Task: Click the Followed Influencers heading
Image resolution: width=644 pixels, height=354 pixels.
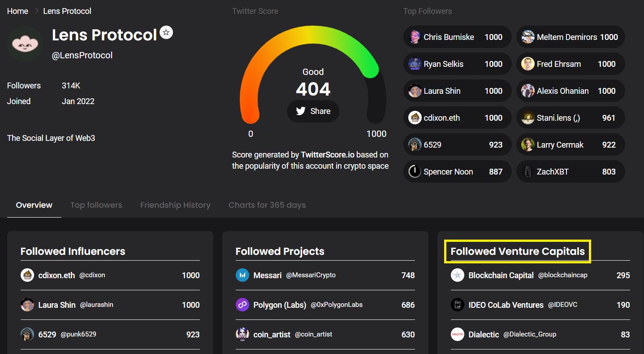Action: (x=73, y=251)
